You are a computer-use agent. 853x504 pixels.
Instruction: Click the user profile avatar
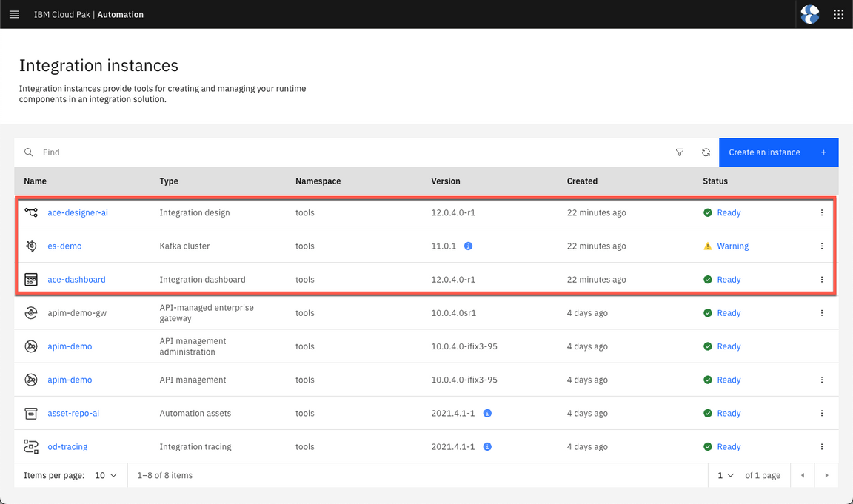810,14
